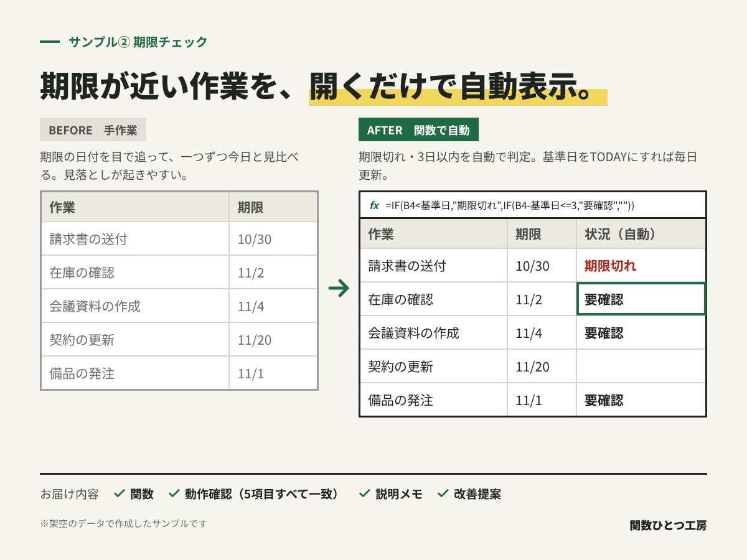Click the ※架空のデータ footnote text

(x=124, y=523)
